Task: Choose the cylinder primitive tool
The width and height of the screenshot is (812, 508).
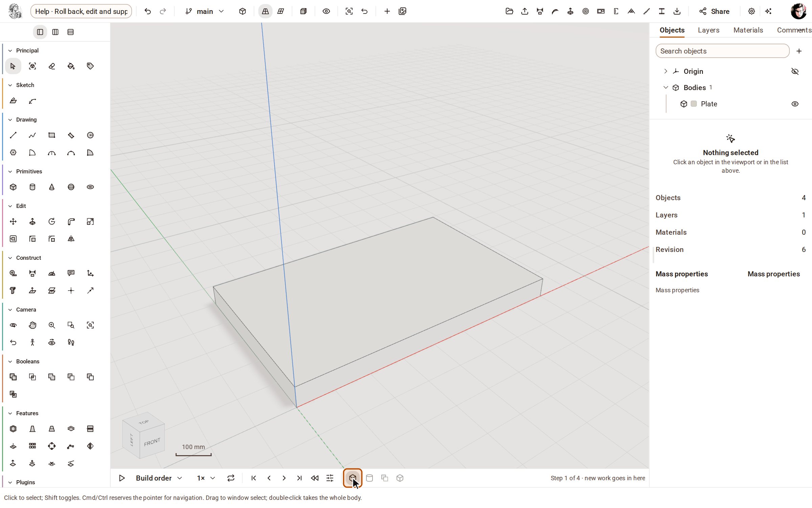Action: pyautogui.click(x=32, y=187)
